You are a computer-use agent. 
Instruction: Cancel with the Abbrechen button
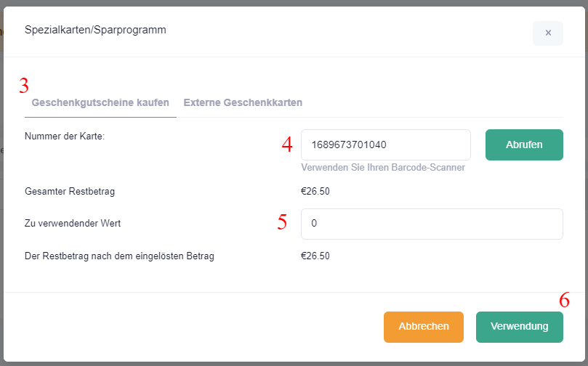424,327
